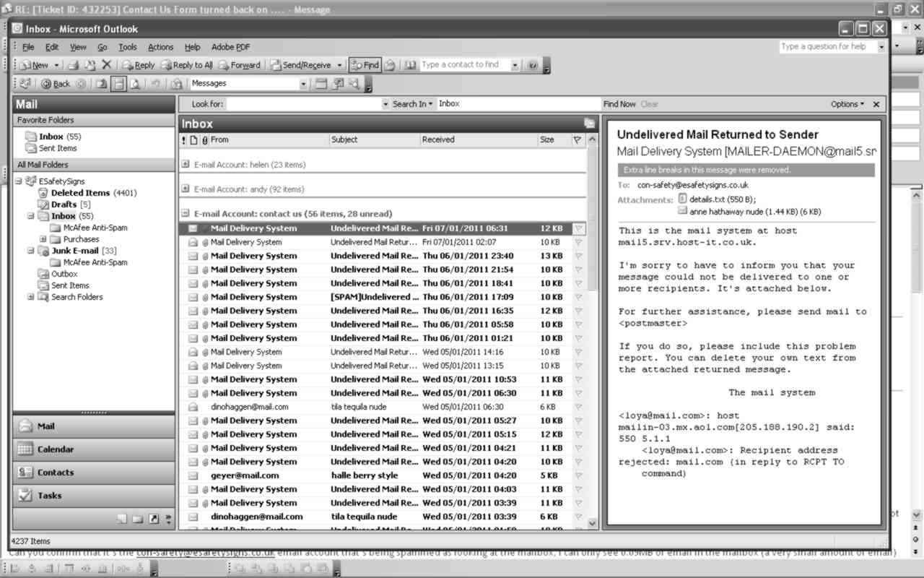The image size is (924, 578).
Task: Open the Tools menu
Action: click(x=127, y=47)
